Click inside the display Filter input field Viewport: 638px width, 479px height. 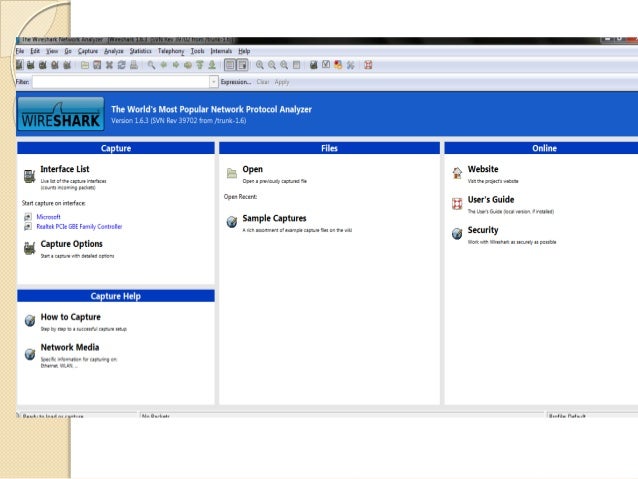(120, 82)
